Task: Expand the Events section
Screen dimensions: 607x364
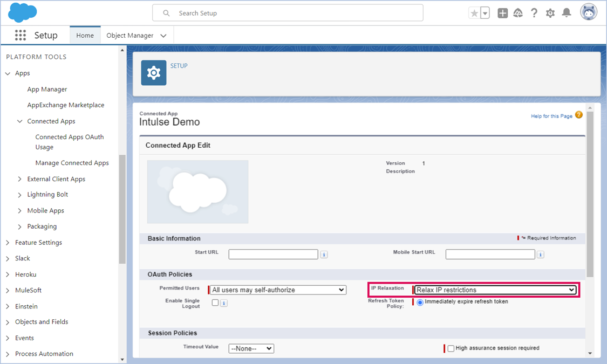Action: coord(8,338)
